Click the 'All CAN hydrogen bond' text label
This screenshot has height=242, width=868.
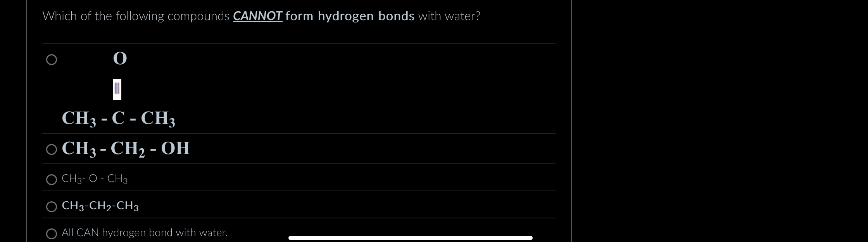[144, 233]
